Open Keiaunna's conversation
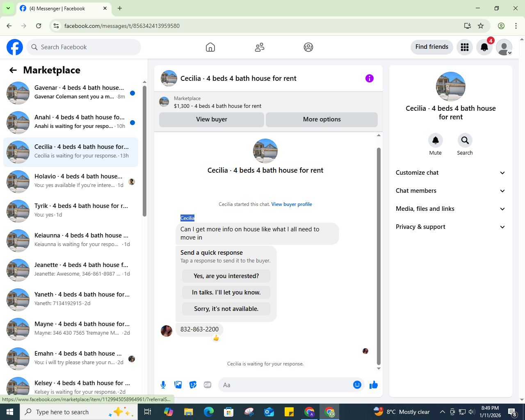 pos(71,241)
